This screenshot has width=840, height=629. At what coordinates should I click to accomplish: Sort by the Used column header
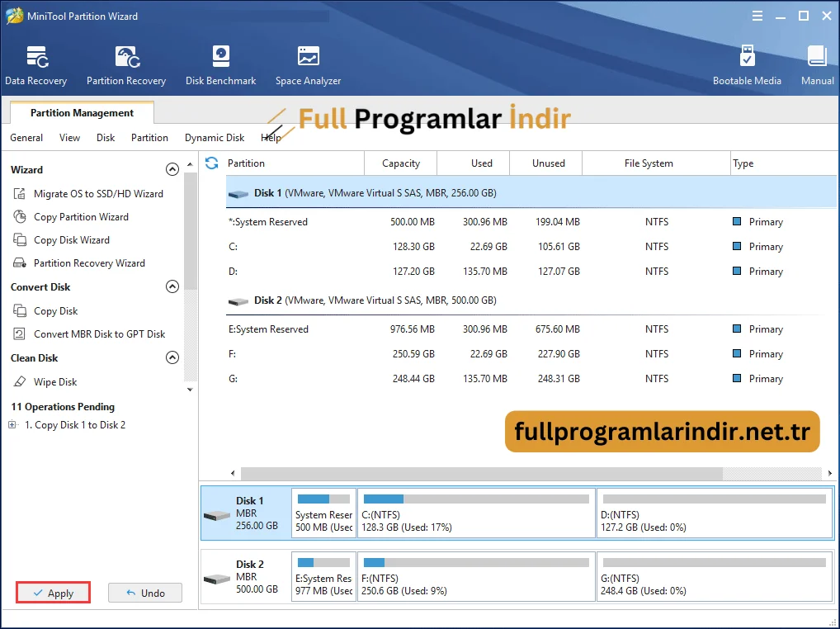tap(474, 163)
